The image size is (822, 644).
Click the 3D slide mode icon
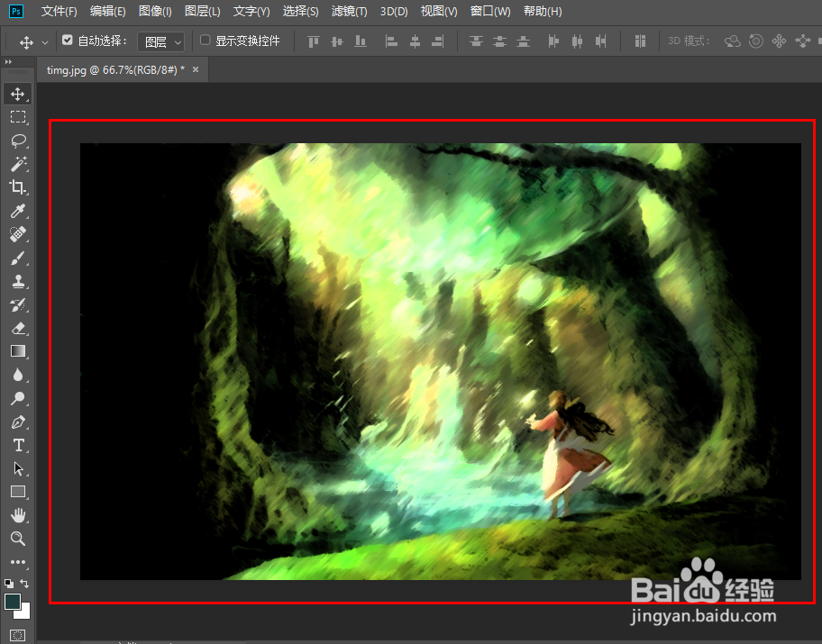coord(802,41)
